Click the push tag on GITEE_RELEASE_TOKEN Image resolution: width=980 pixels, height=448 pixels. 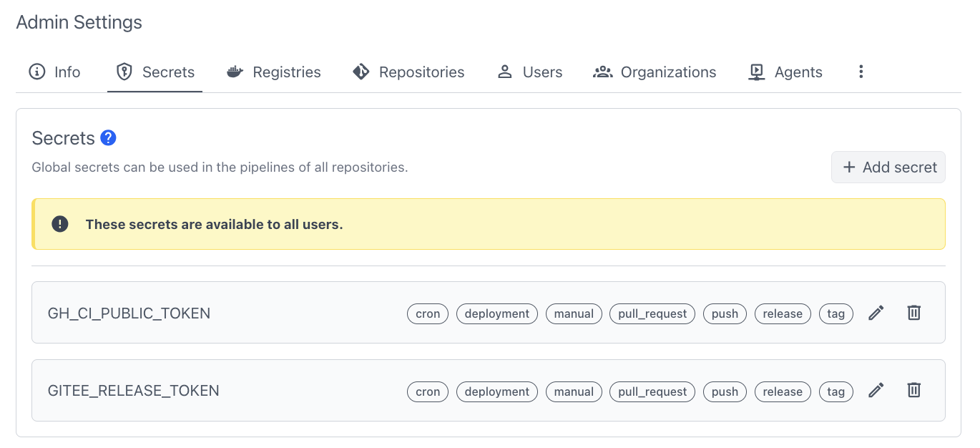pos(725,391)
